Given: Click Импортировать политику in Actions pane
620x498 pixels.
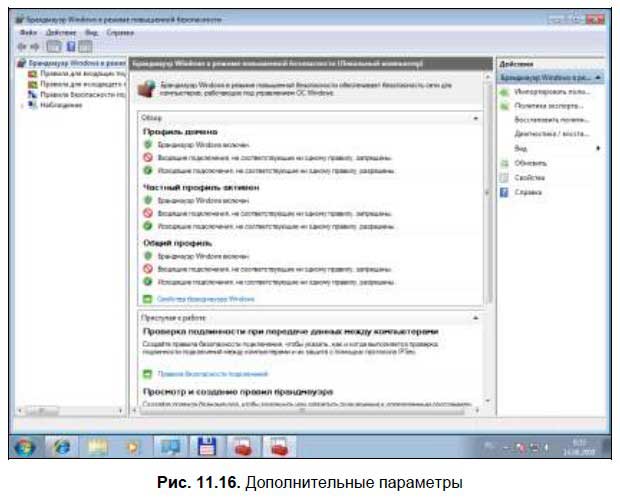Looking at the screenshot, I should 550,92.
